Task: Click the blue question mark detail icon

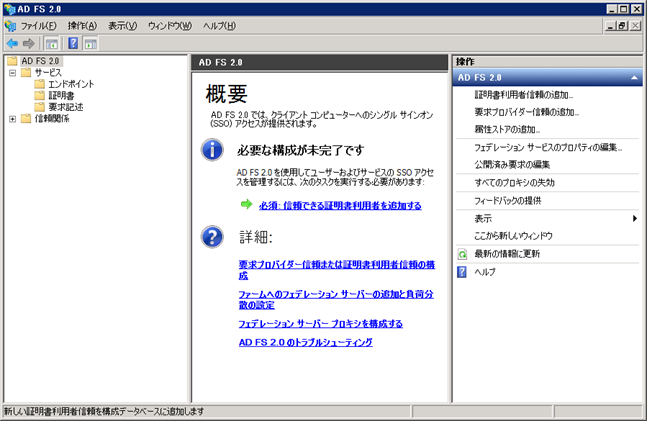Action: pyautogui.click(x=212, y=237)
